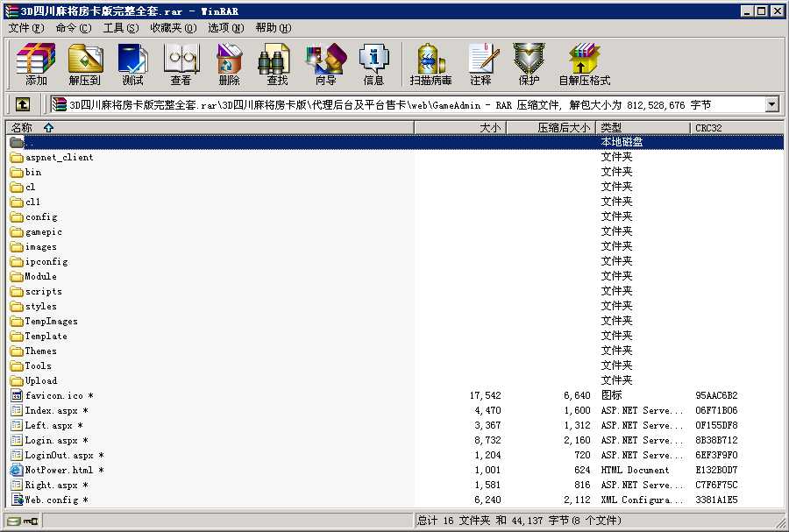The height and width of the screenshot is (532, 789).
Task: Select the config folder row
Action: pos(394,217)
